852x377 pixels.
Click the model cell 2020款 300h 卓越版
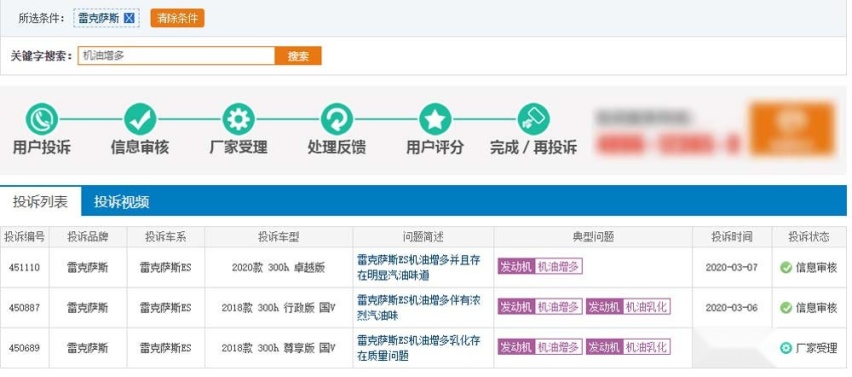278,267
